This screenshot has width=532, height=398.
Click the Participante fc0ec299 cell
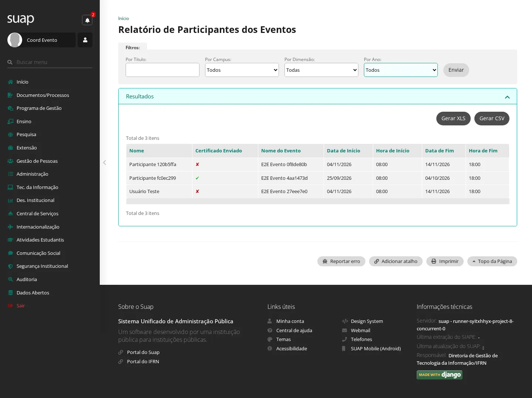point(159,178)
